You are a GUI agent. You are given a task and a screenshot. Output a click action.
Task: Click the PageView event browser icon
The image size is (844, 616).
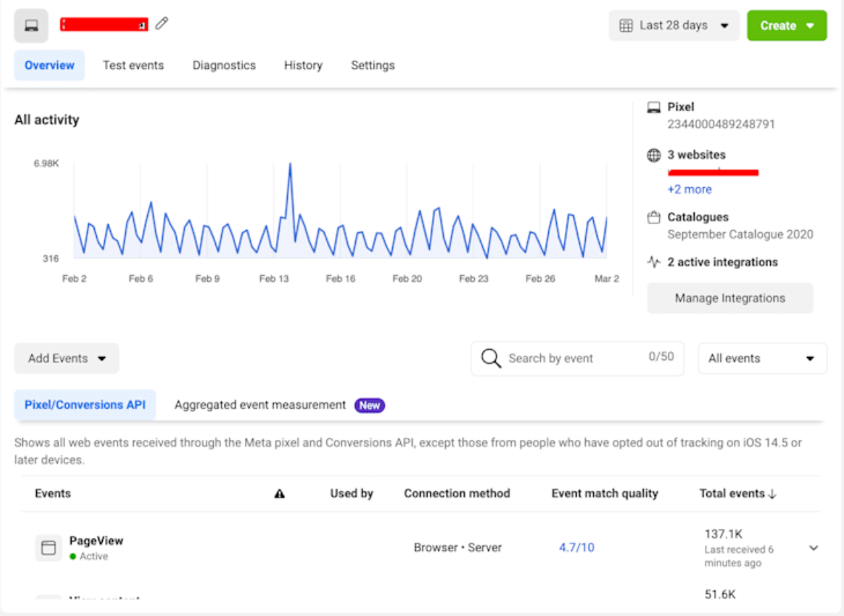(49, 548)
